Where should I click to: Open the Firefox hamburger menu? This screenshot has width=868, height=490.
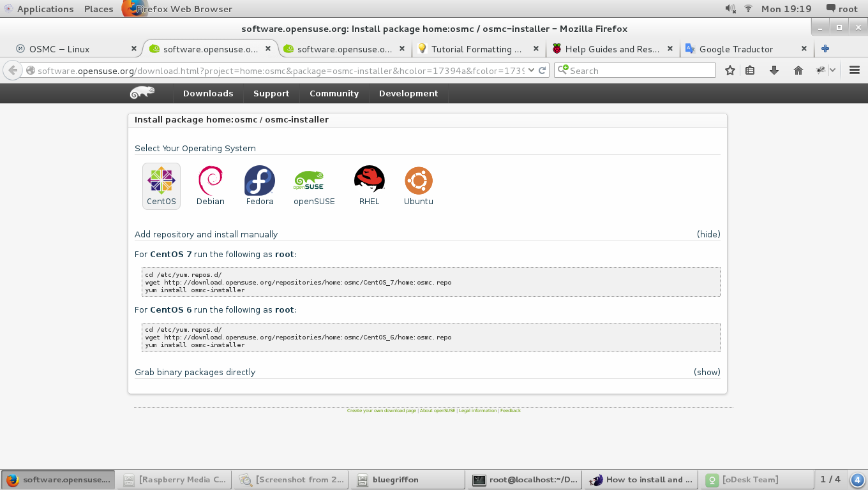[x=855, y=70]
